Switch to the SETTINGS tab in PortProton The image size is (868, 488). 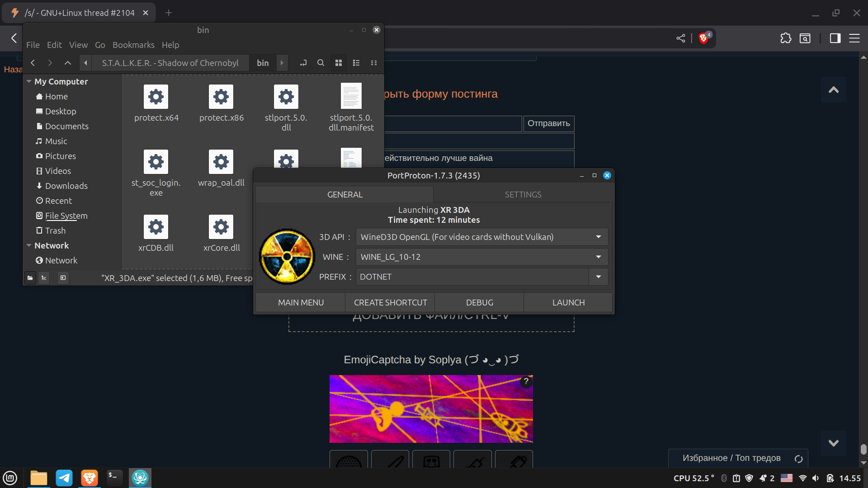click(x=523, y=194)
